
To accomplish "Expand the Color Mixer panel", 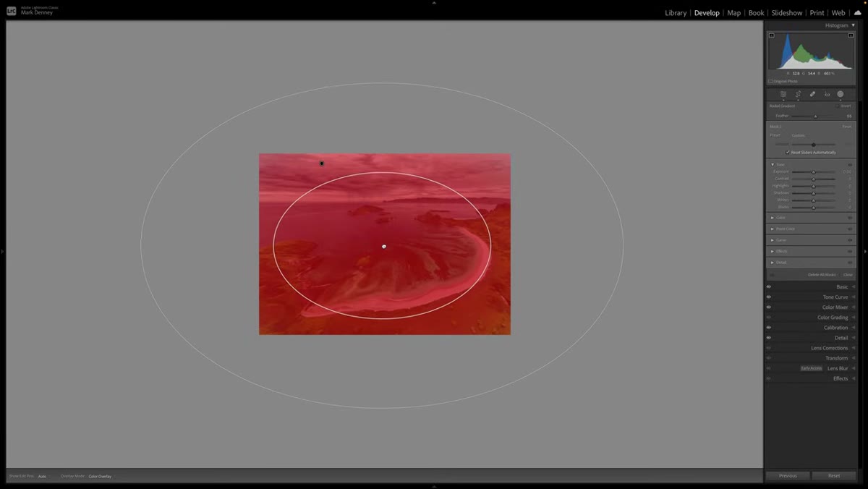I will pyautogui.click(x=853, y=307).
